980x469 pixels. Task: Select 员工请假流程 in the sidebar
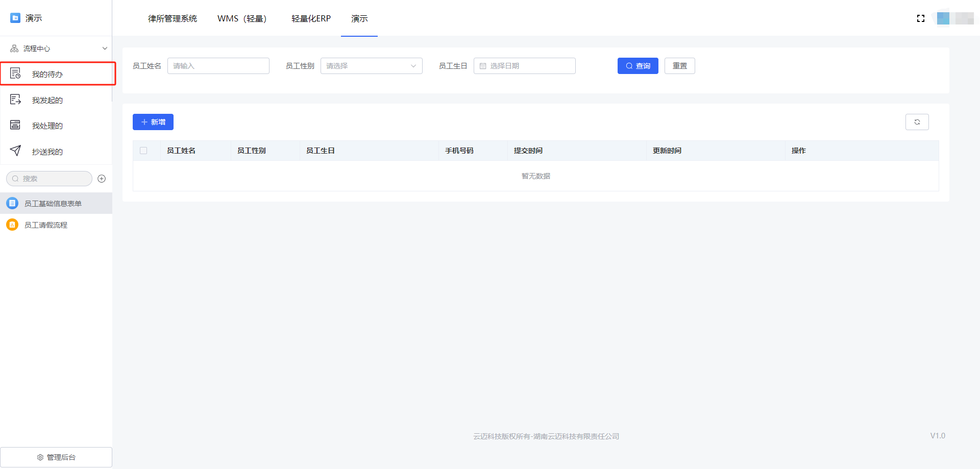(x=46, y=225)
